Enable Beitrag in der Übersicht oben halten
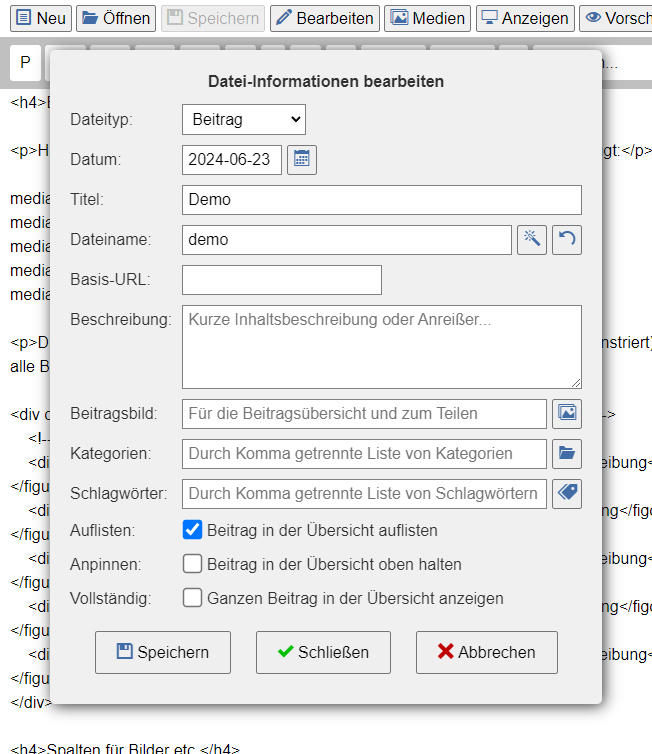This screenshot has width=652, height=754. pos(193,564)
